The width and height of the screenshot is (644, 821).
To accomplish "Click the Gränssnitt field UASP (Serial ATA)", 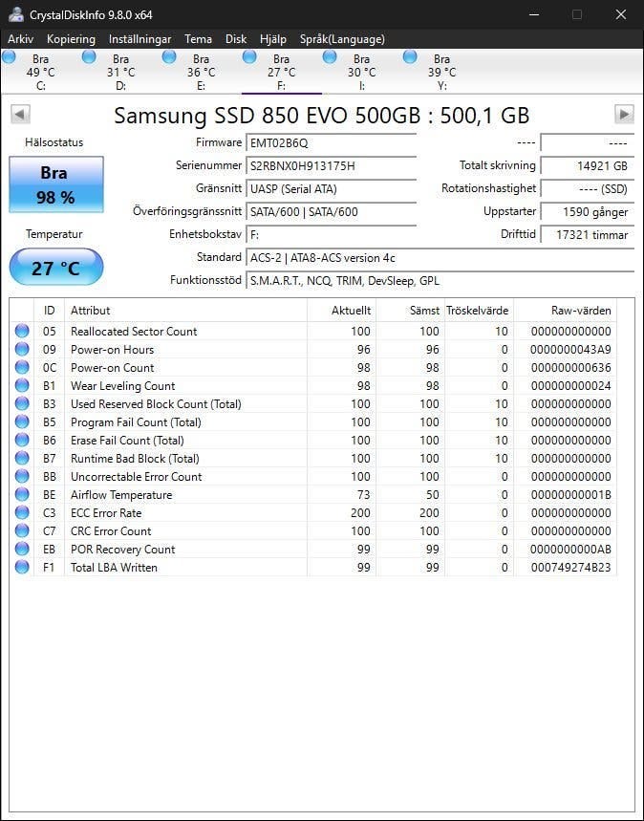I will coord(331,189).
